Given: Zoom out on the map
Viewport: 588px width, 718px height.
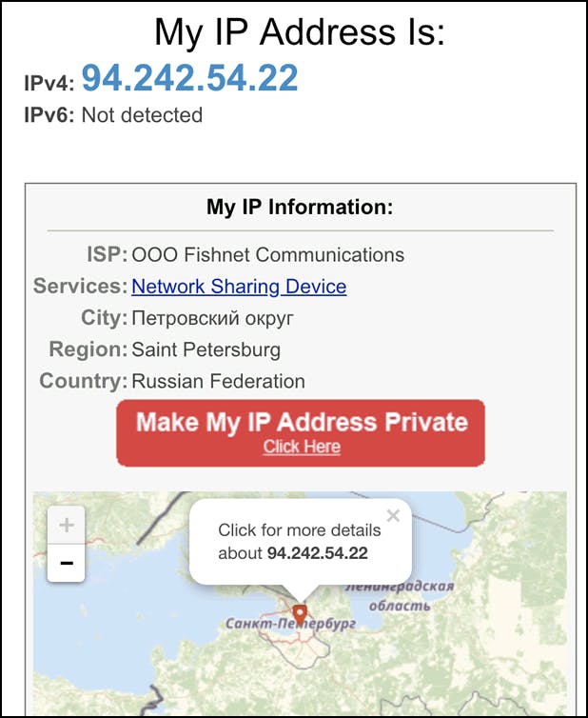Looking at the screenshot, I should point(67,563).
